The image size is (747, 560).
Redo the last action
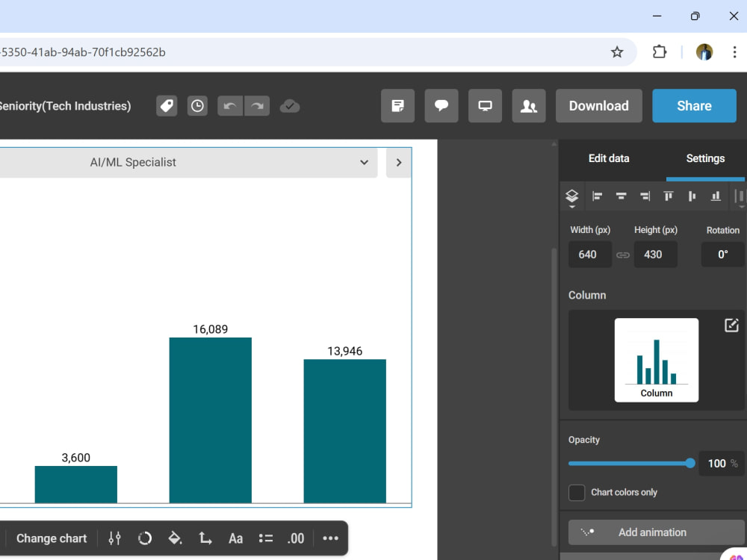coord(257,106)
